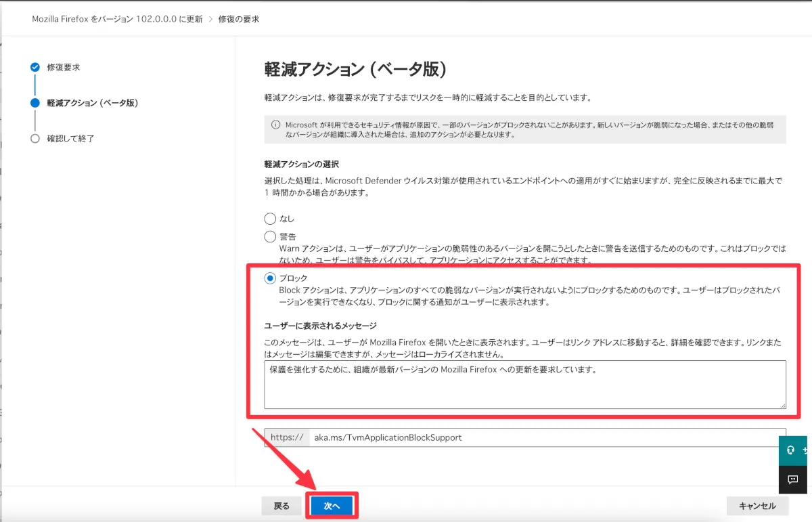Open the headset support icon
Viewport: 812px width, 522px height.
(792, 451)
